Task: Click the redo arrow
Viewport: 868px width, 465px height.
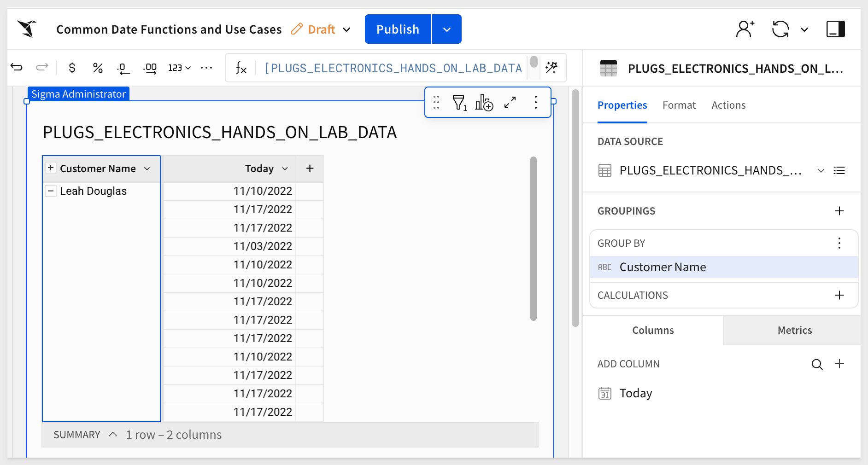Action: [42, 68]
